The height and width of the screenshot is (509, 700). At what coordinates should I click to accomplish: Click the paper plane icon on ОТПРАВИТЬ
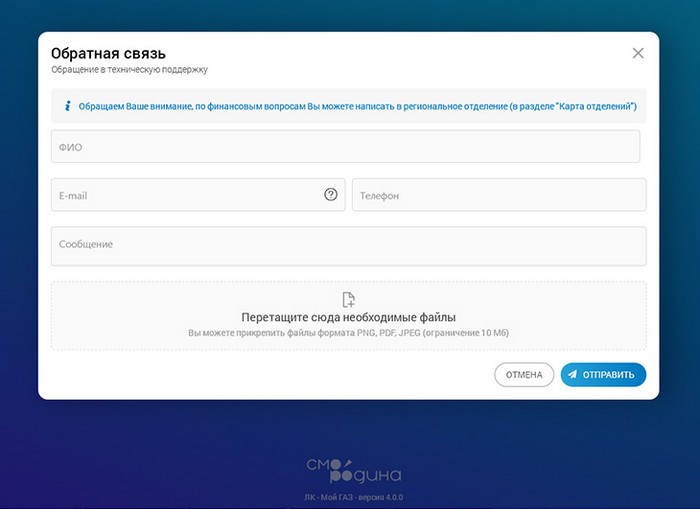(x=572, y=374)
